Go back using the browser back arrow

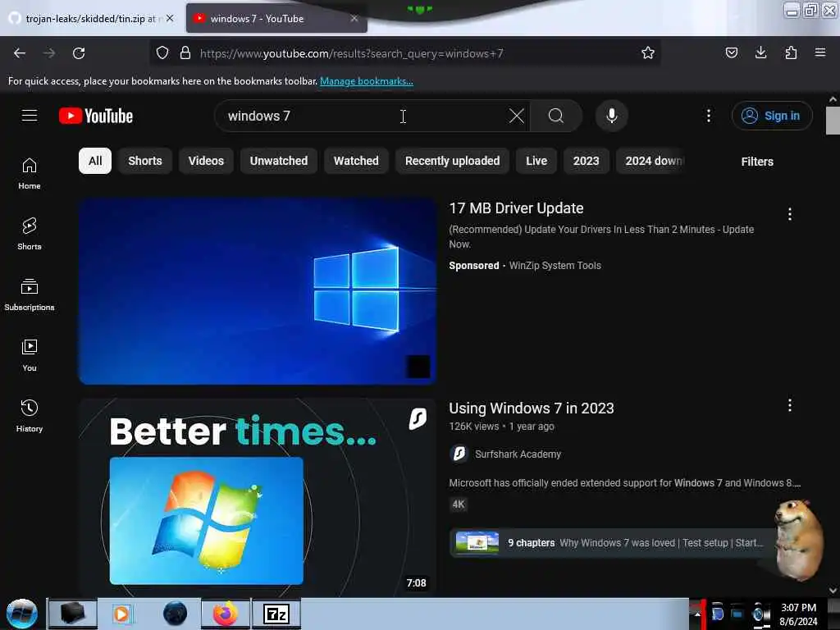[20, 53]
